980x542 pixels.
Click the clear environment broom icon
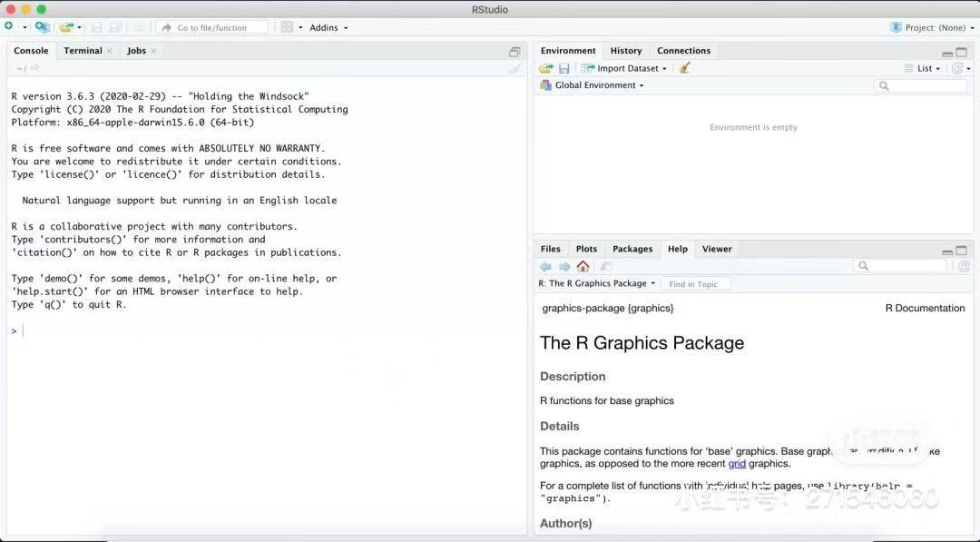click(x=685, y=67)
